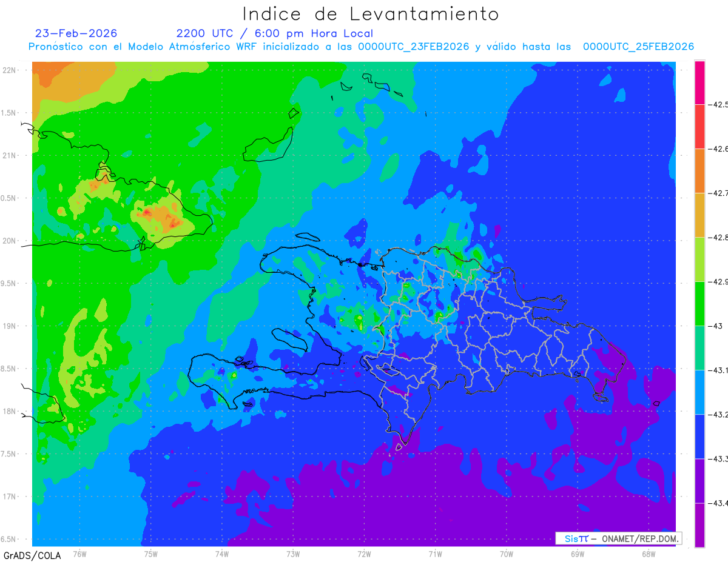
Task: Select the green swatch between -42.9 and -43
Action: (x=699, y=303)
